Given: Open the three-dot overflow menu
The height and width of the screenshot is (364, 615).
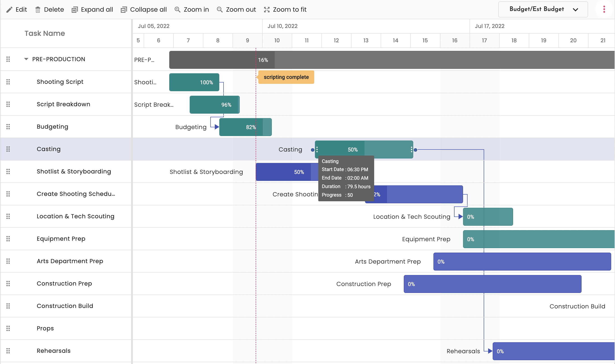Looking at the screenshot, I should pyautogui.click(x=604, y=9).
